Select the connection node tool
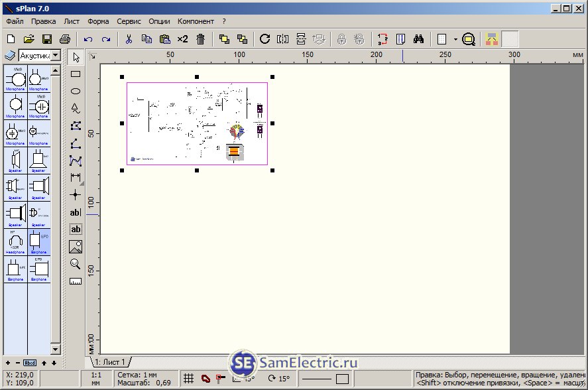 76,195
